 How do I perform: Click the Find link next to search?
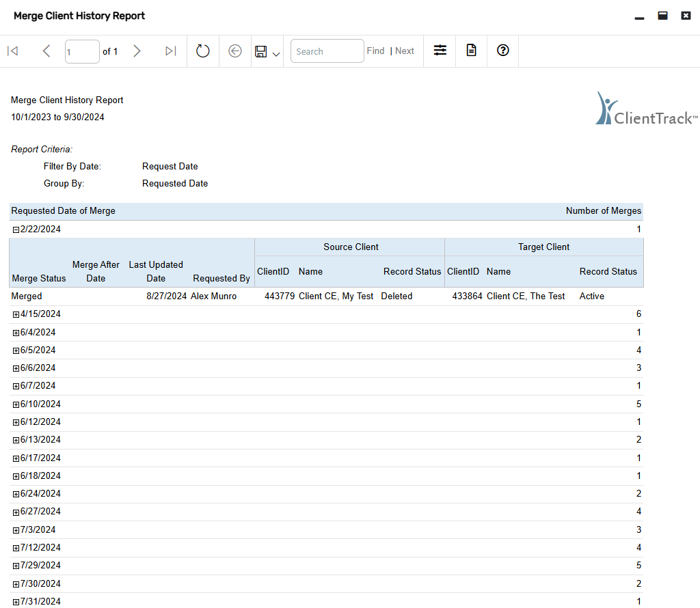[x=375, y=50]
